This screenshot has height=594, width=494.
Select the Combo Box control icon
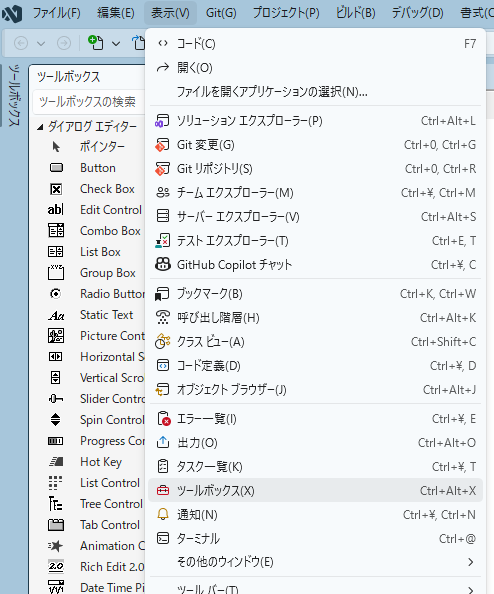click(x=56, y=230)
